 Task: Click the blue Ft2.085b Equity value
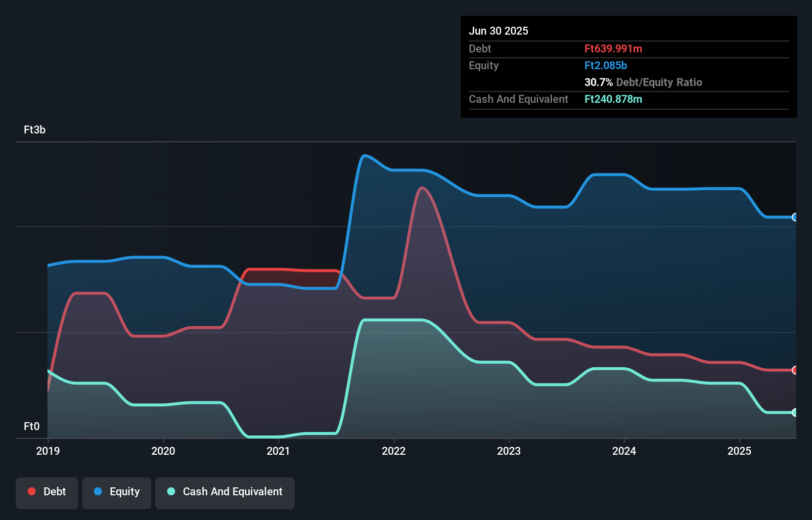coord(606,65)
